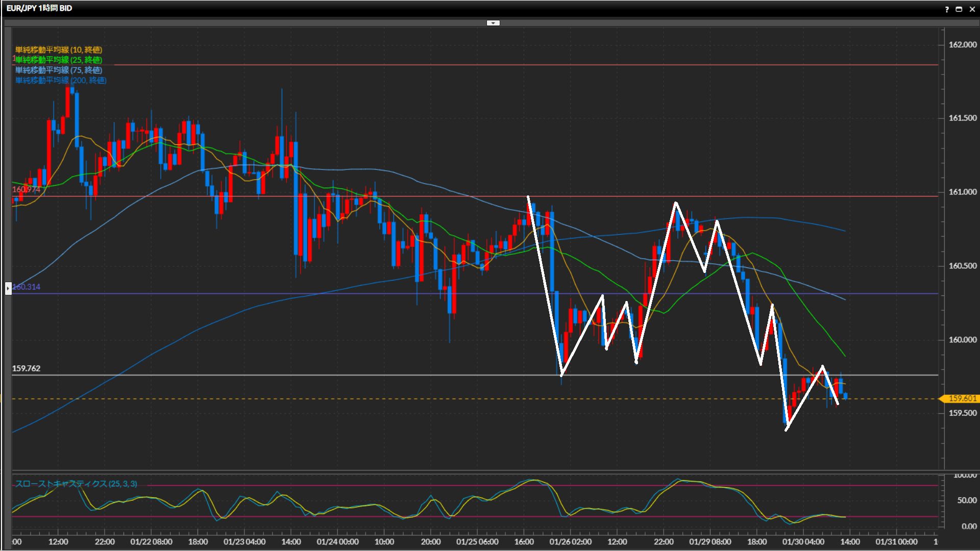Select the 75-period moving average label
This screenshot has width=980, height=551.
pyautogui.click(x=59, y=70)
